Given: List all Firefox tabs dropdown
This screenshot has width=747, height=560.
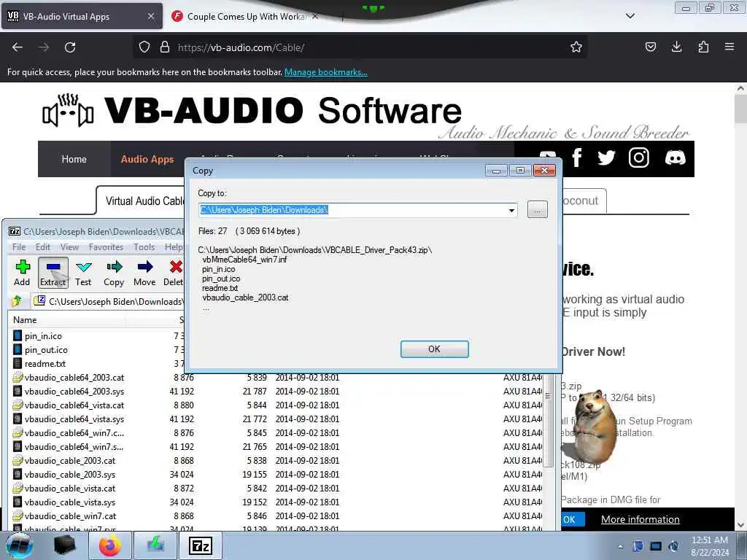Looking at the screenshot, I should [x=630, y=16].
